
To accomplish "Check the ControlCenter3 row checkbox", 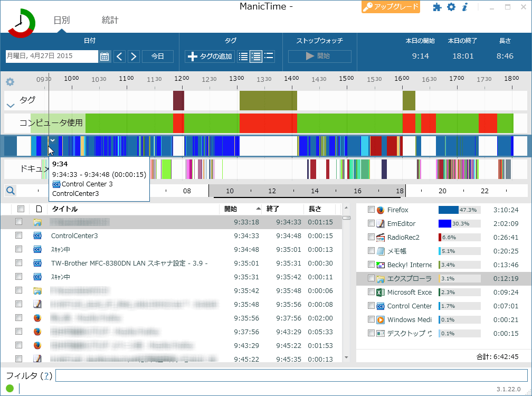I will click(x=18, y=235).
